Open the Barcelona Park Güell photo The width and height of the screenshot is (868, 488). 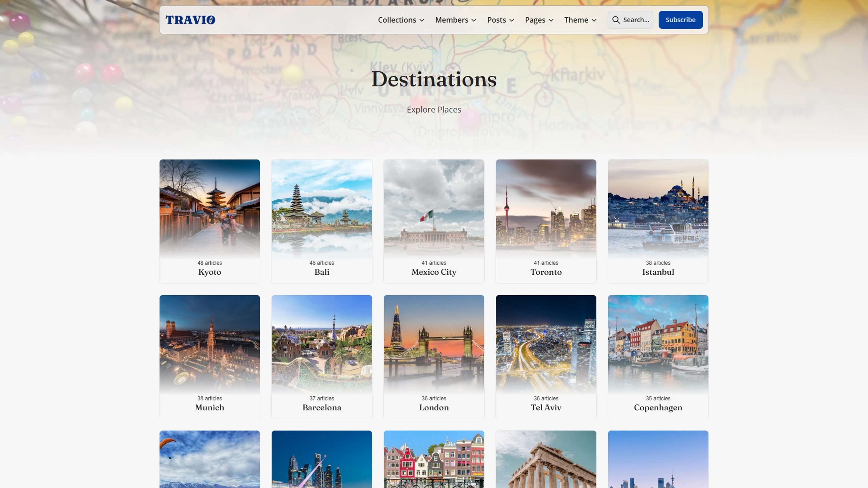tap(322, 344)
